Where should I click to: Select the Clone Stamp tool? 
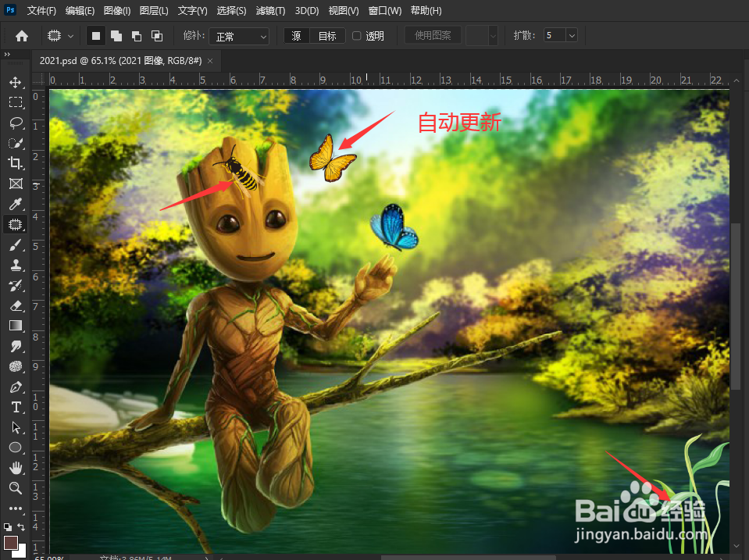click(16, 266)
